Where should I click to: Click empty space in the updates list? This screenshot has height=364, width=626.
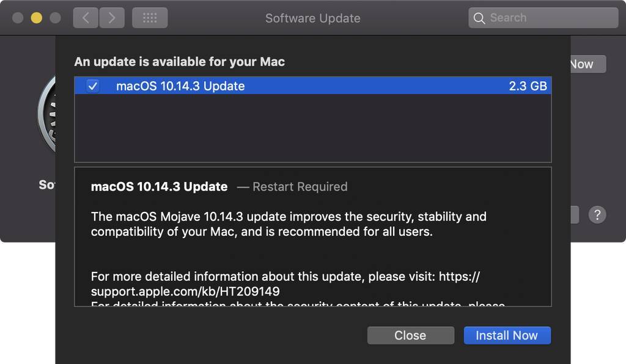(x=313, y=128)
